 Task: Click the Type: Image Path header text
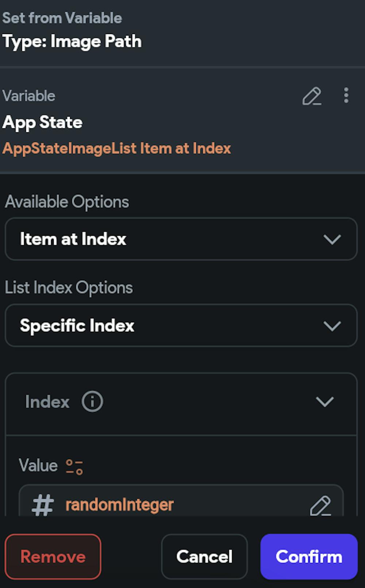tap(72, 41)
